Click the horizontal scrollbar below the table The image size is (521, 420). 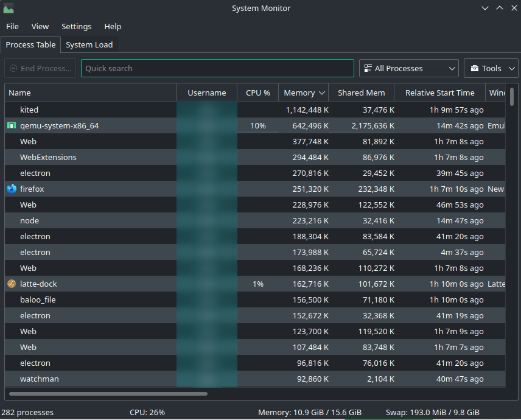(108, 394)
